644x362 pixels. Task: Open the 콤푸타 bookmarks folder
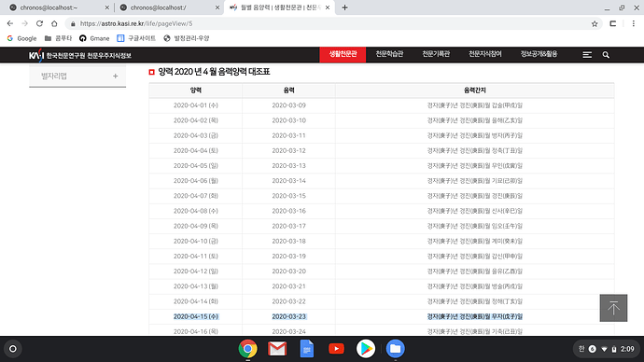point(58,38)
